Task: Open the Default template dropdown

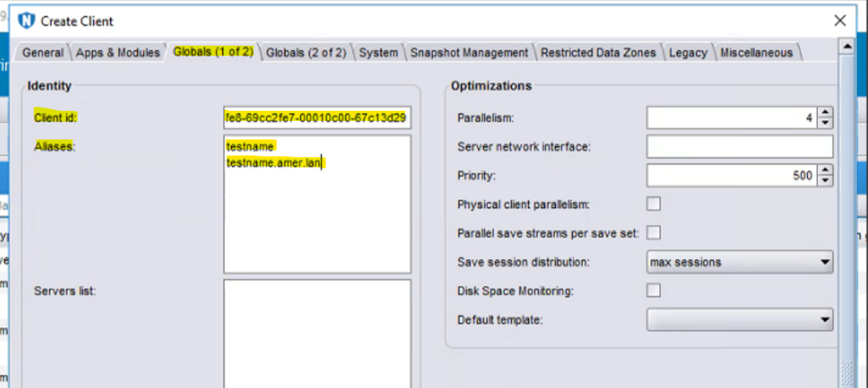Action: (x=739, y=320)
